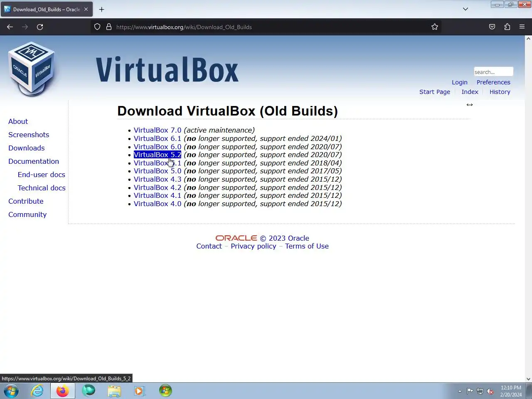The height and width of the screenshot is (399, 532).
Task: Open Community in sidebar
Action: [x=27, y=214]
